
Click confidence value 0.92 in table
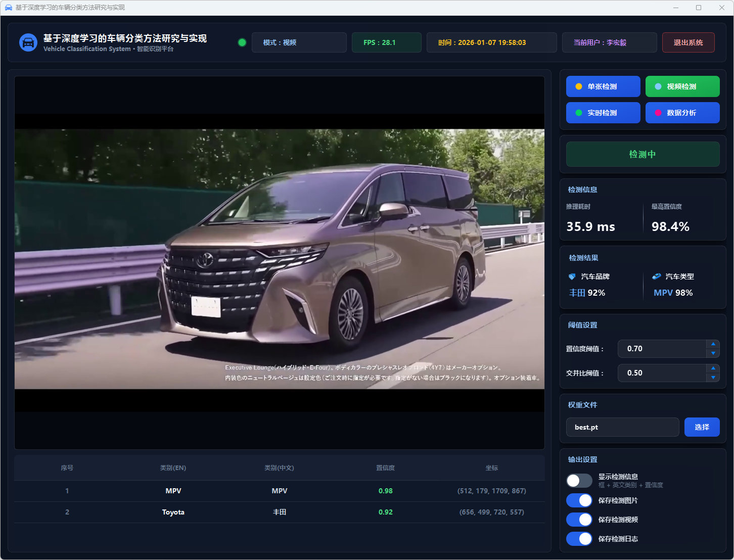(x=386, y=512)
